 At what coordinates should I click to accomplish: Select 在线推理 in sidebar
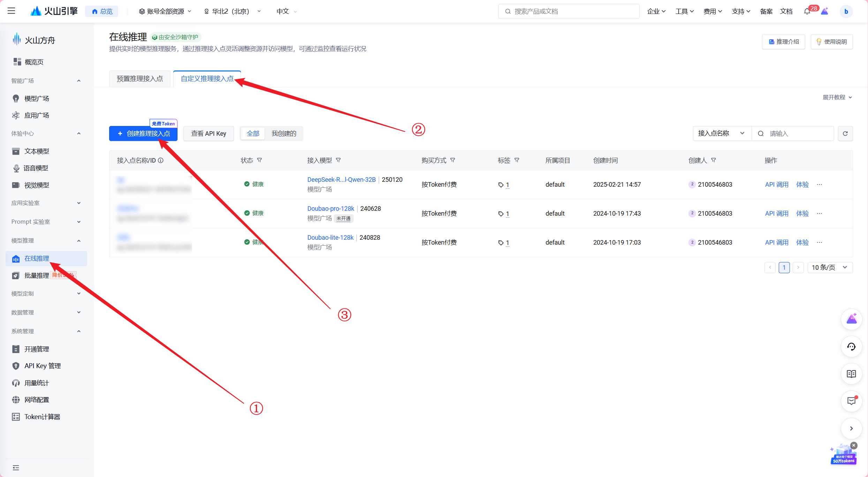[x=46, y=259]
